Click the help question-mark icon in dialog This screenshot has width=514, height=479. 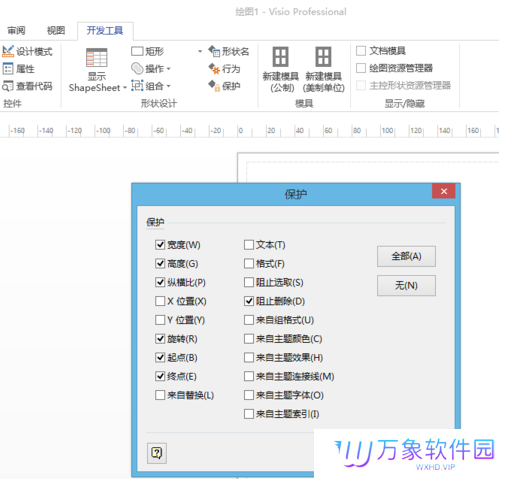(x=157, y=453)
